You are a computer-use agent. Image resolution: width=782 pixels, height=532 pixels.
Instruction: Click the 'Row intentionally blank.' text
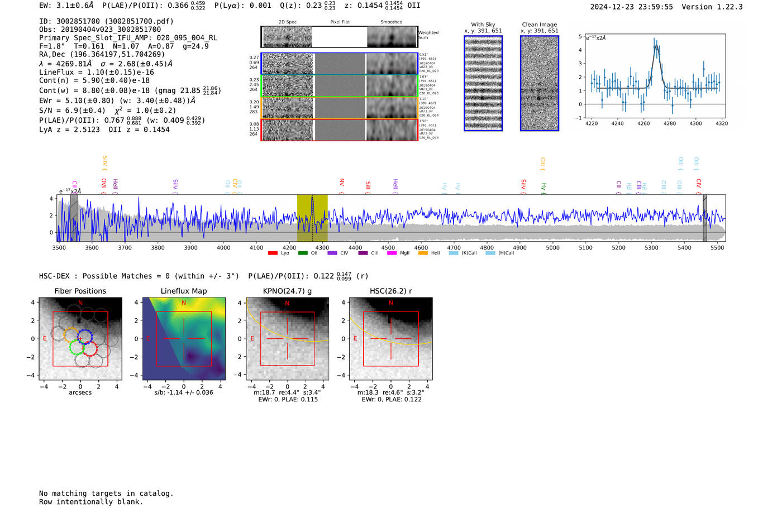click(91, 502)
